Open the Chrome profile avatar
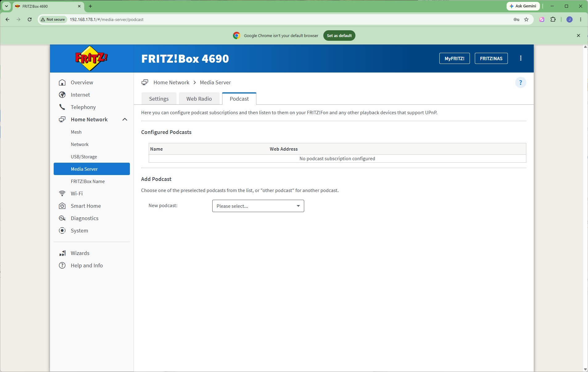The width and height of the screenshot is (588, 372). (569, 19)
